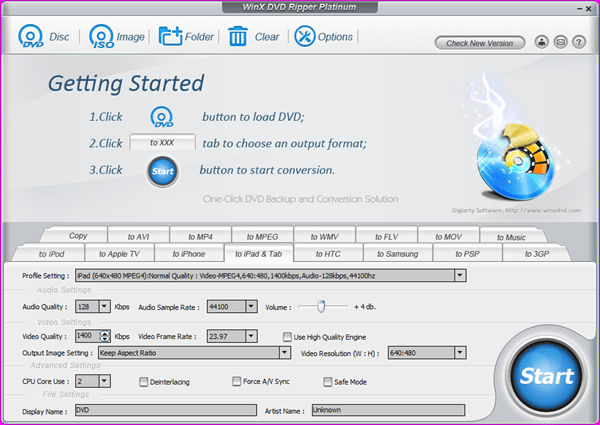Click the Volume slider handle
Image resolution: width=600 pixels, height=425 pixels.
pyautogui.click(x=321, y=306)
